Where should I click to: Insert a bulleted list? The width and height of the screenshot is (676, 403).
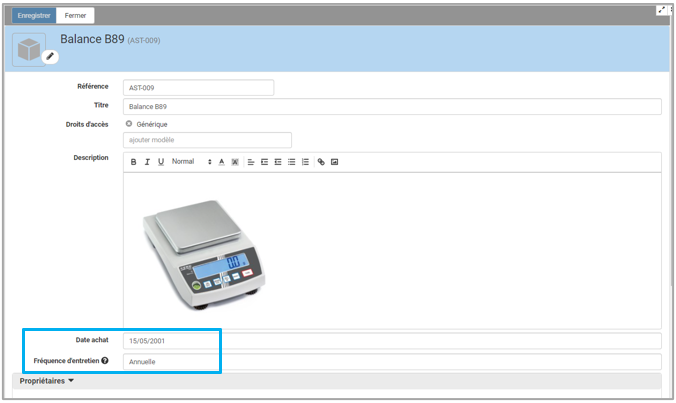tap(291, 162)
